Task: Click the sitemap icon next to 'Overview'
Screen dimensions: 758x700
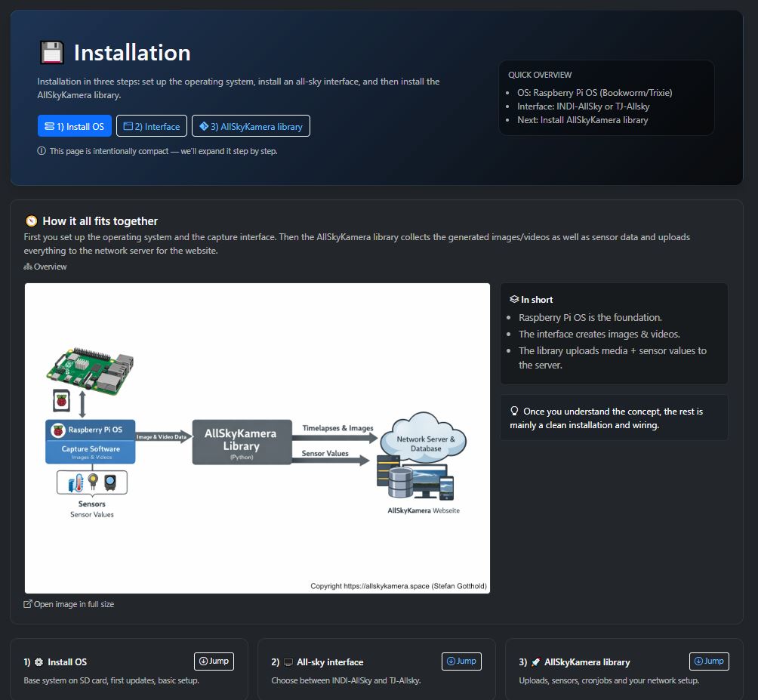Action: tap(29, 266)
